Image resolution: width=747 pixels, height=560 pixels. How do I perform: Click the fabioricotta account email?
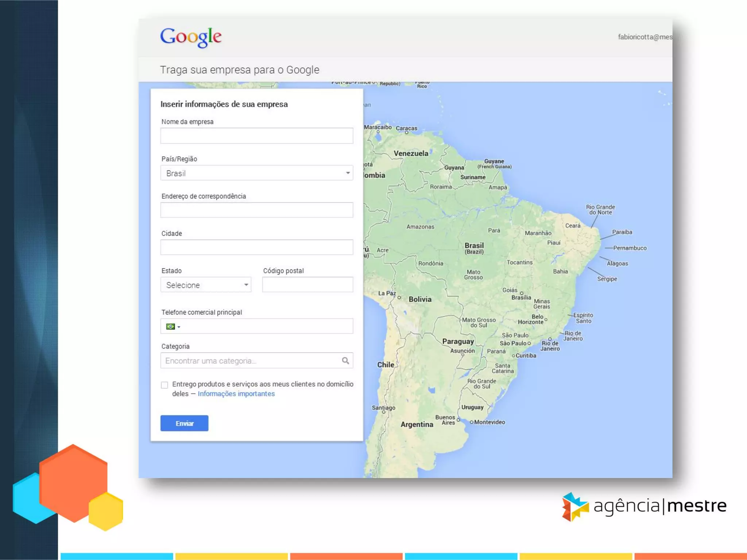[645, 37]
